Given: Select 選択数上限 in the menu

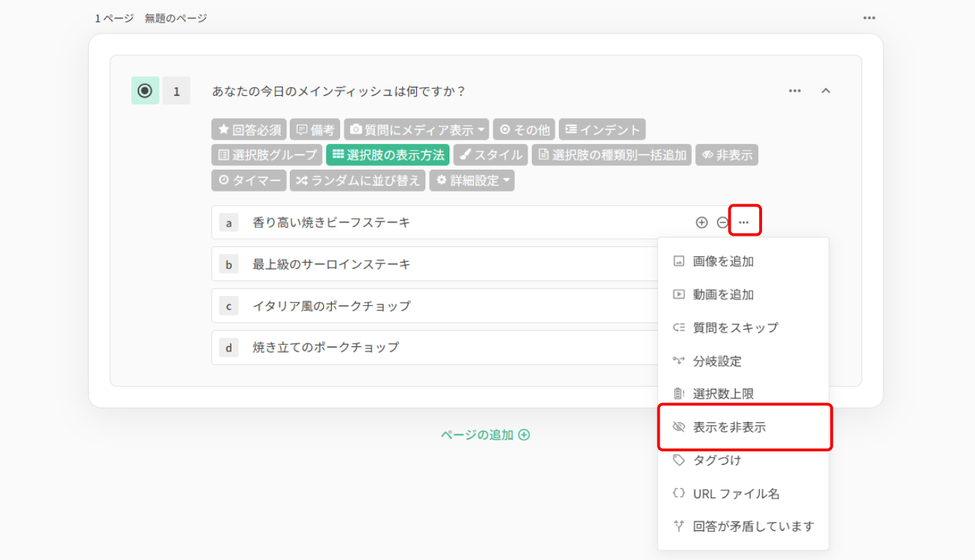Looking at the screenshot, I should click(743, 393).
